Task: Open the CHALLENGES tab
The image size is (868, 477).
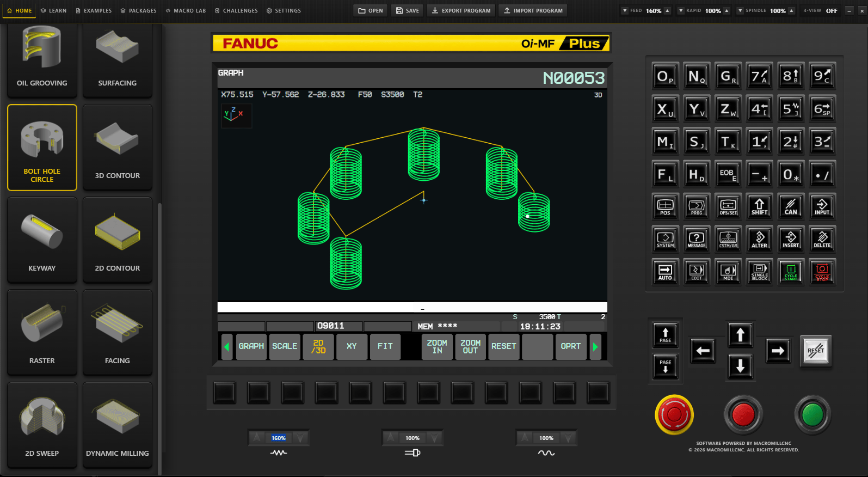Action: pos(236,10)
